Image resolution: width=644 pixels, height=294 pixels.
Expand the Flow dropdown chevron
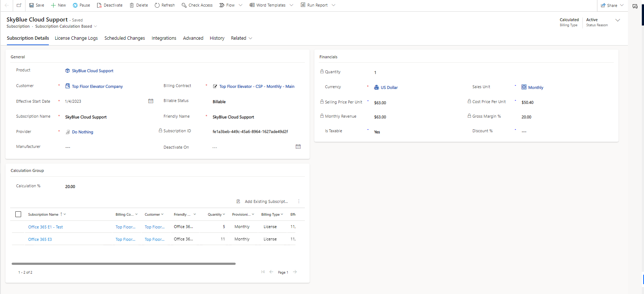[240, 5]
